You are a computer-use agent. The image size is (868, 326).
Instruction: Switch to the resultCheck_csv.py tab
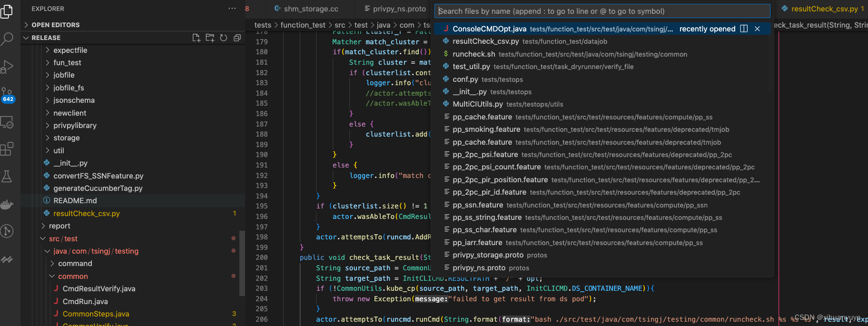823,9
